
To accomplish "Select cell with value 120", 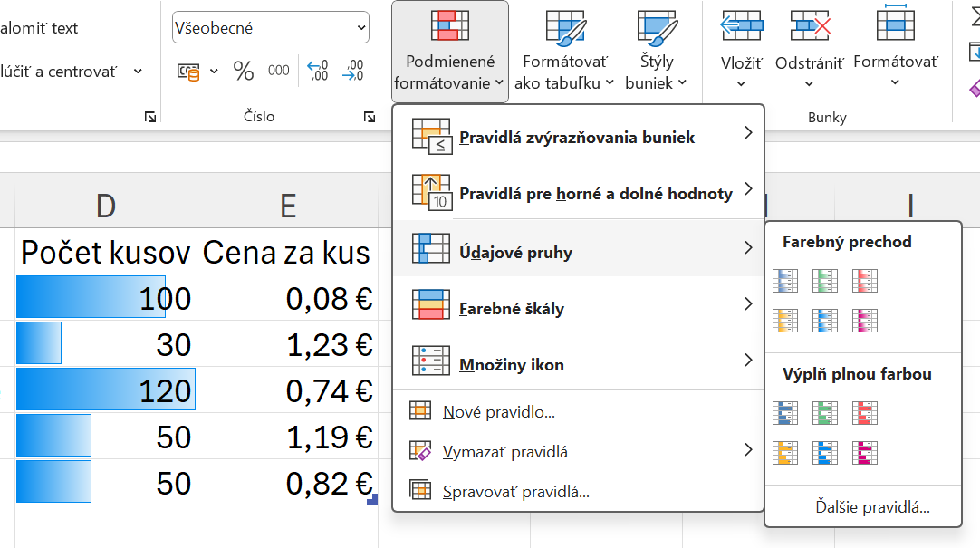I will tap(106, 389).
